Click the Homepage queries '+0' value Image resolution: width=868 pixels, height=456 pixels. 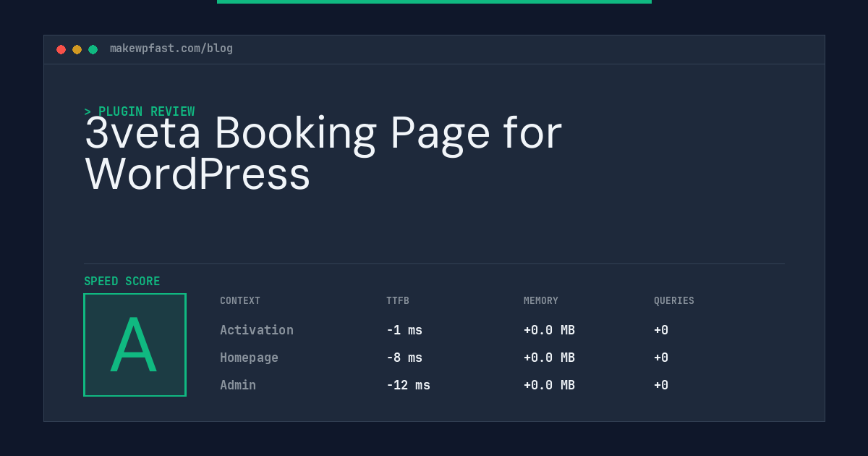(x=661, y=358)
